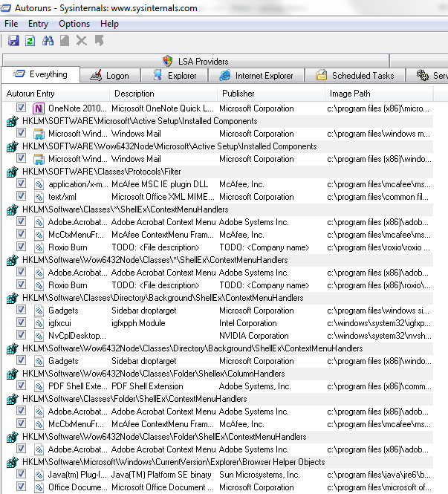Image resolution: width=448 pixels, height=494 pixels.
Task: Click the Office Document entry file icon
Action: click(39, 487)
